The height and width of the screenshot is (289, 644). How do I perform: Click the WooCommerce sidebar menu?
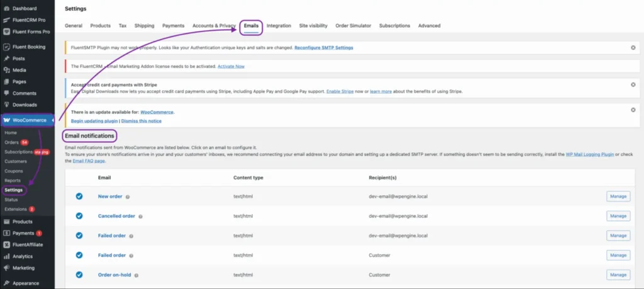(x=27, y=120)
